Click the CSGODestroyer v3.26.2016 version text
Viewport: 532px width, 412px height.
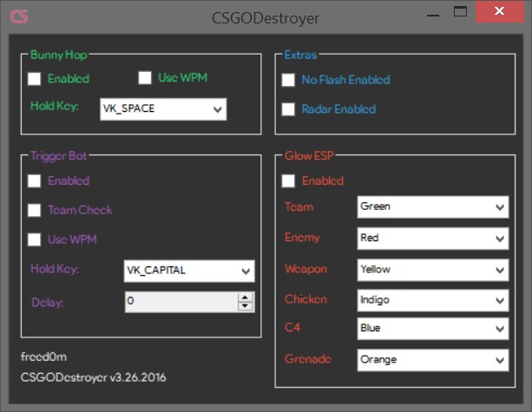click(94, 377)
